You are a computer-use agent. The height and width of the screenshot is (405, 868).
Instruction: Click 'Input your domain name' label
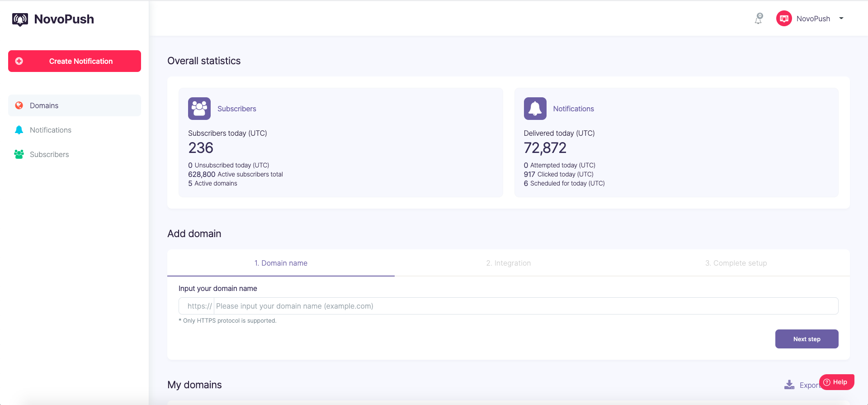[x=218, y=288]
